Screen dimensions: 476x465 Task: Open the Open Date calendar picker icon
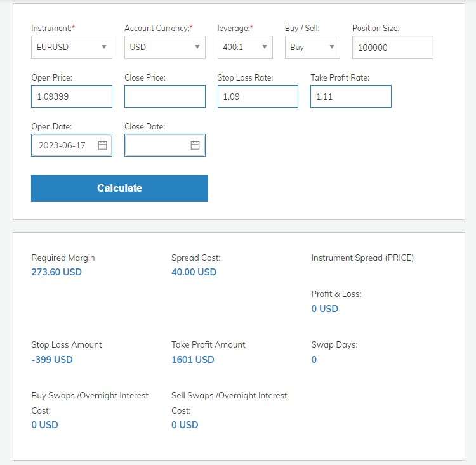pos(102,145)
